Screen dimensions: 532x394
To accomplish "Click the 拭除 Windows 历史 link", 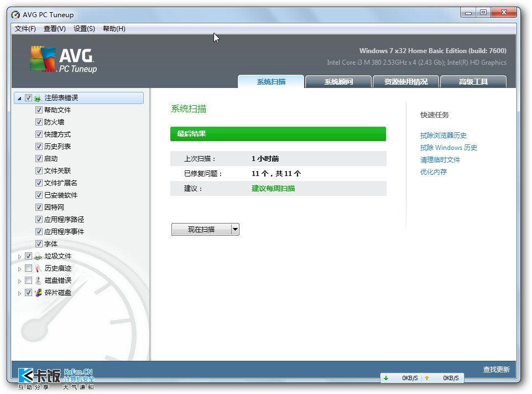I will pyautogui.click(x=448, y=148).
